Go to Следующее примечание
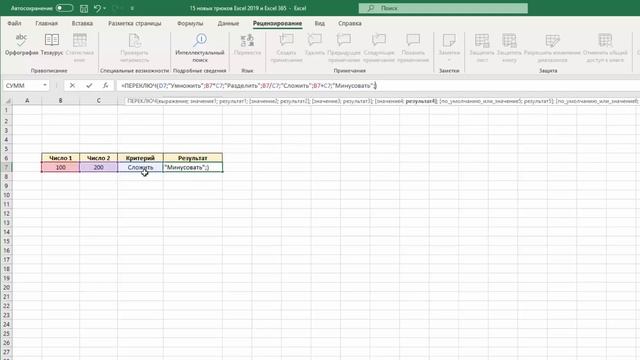Screen dimensions: 640x360 point(379,48)
